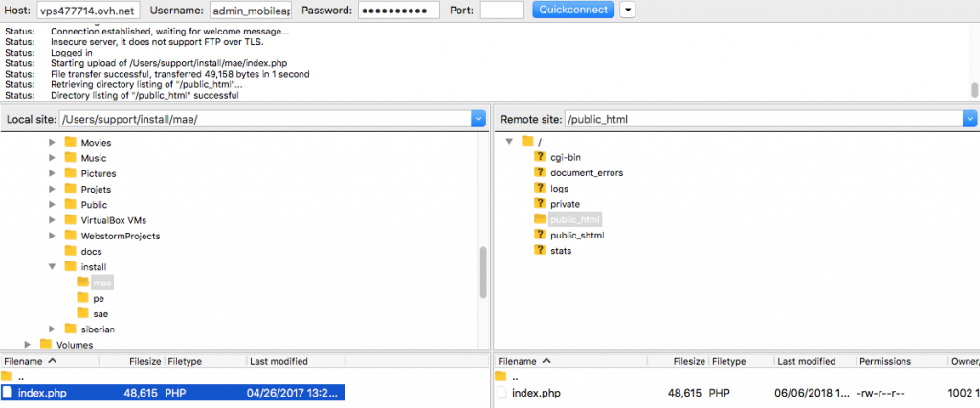Viewport: 980px width, 408px height.
Task: Collapse the install folder in local tree
Action: 53,266
